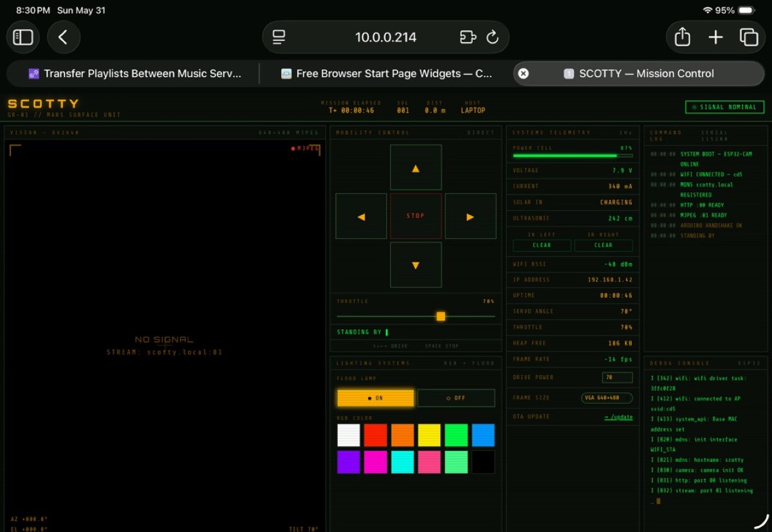Pick the cyan RGB color swatch

click(x=403, y=462)
